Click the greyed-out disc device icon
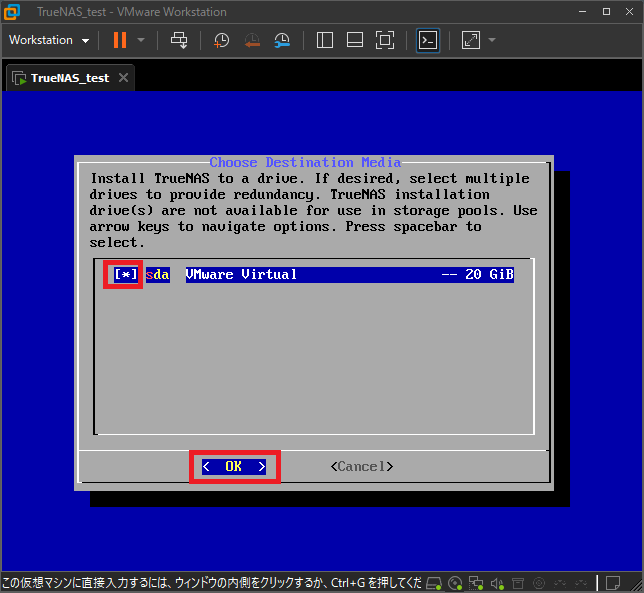644x593 pixels. click(x=539, y=583)
